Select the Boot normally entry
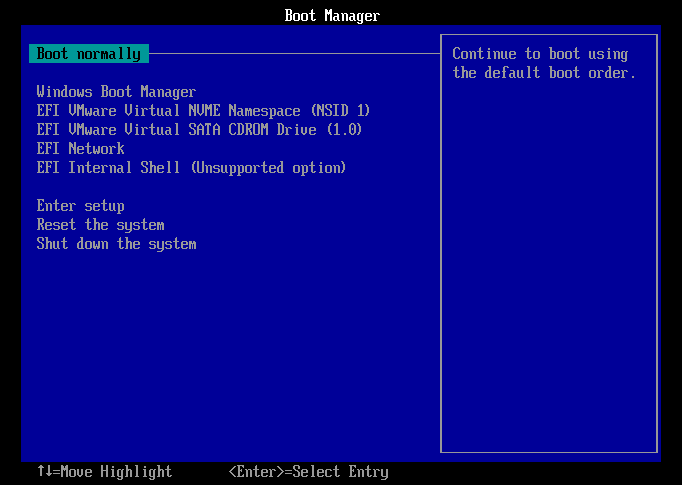Viewport: 682px width, 485px height. click(x=89, y=54)
